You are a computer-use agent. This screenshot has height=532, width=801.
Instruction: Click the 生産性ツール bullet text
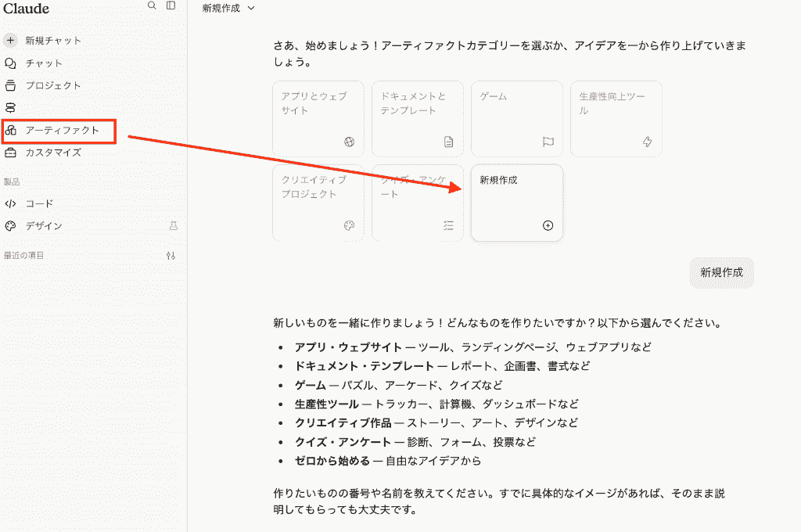[436, 404]
